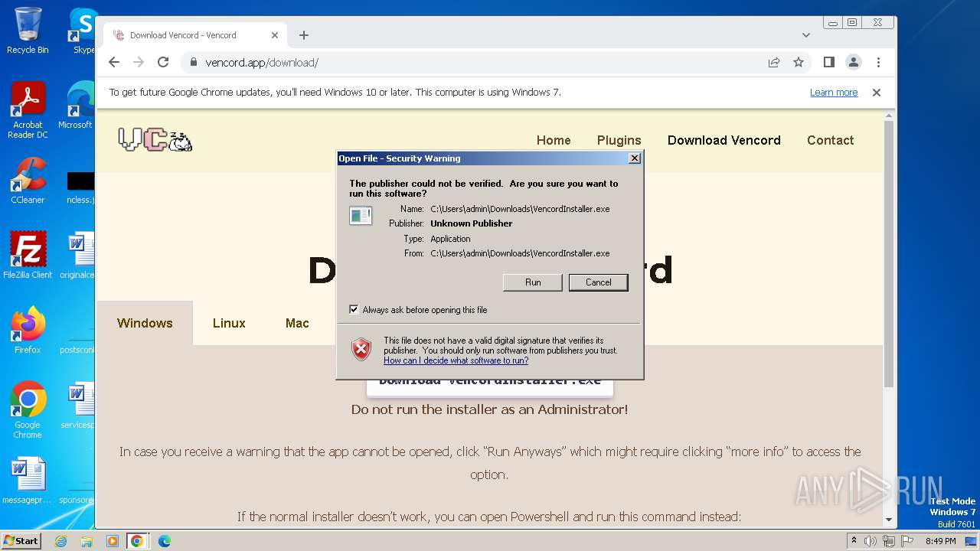Switch to the Linux download tab
Viewport: 980px width, 551px height.
point(229,323)
